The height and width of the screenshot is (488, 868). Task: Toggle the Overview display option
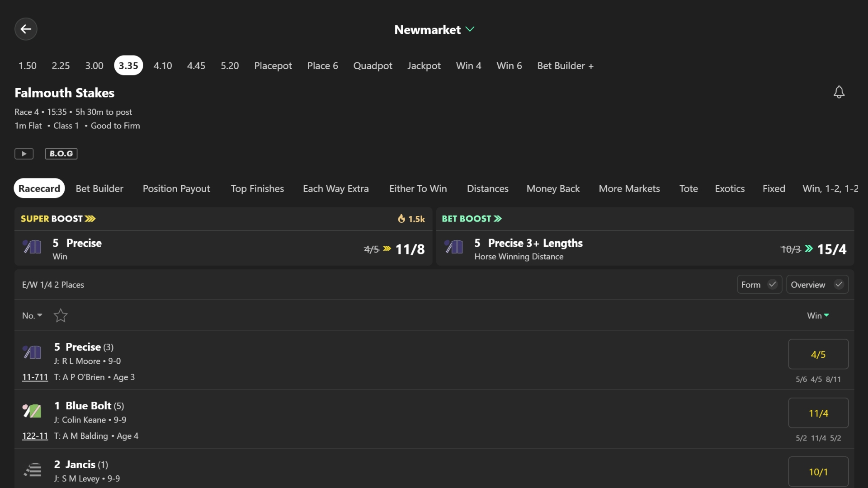(x=817, y=285)
